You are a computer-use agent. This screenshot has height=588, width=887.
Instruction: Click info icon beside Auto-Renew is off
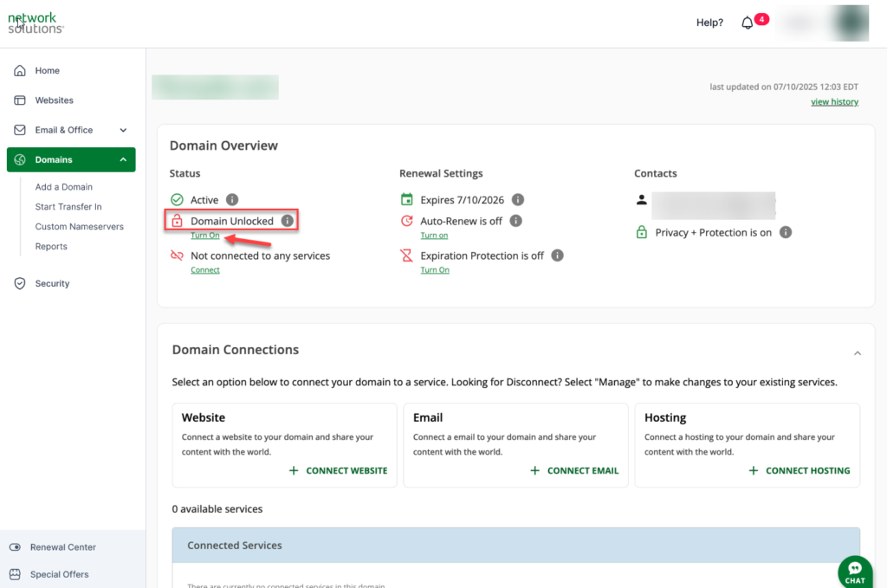pos(515,221)
